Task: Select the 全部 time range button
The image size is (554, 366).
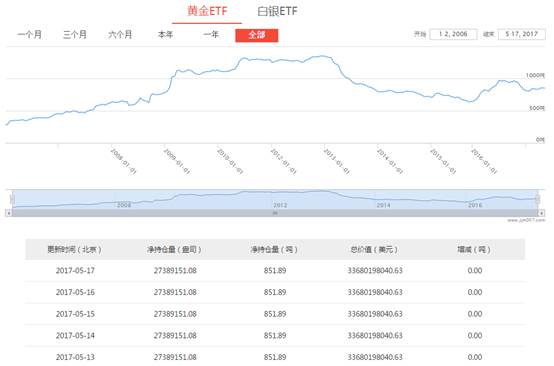Action: [x=257, y=35]
